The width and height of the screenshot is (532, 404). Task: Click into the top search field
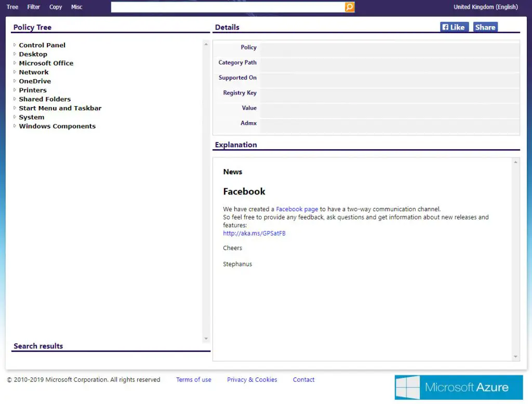[228, 7]
